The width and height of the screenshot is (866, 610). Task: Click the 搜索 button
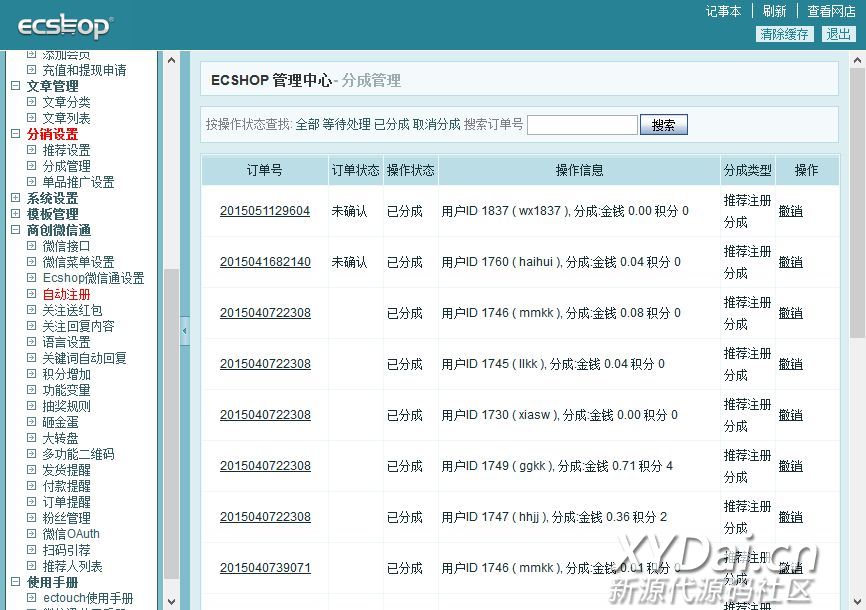pos(664,125)
